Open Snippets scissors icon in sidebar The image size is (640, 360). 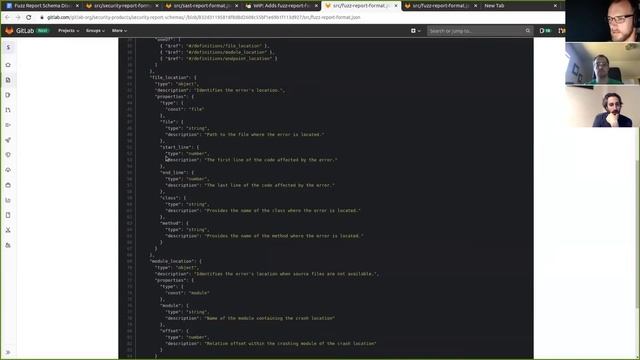[8, 230]
